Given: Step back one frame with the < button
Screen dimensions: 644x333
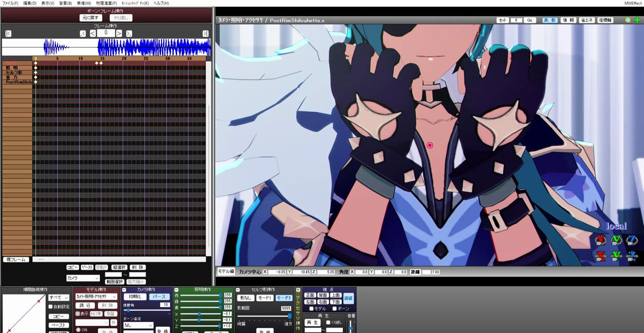Looking at the screenshot, I should [x=93, y=33].
